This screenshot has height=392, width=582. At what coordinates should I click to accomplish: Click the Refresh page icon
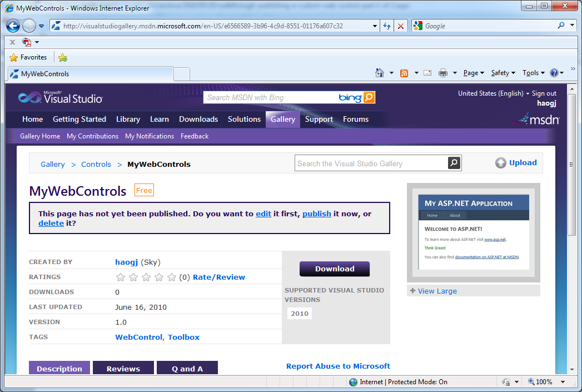tap(387, 26)
